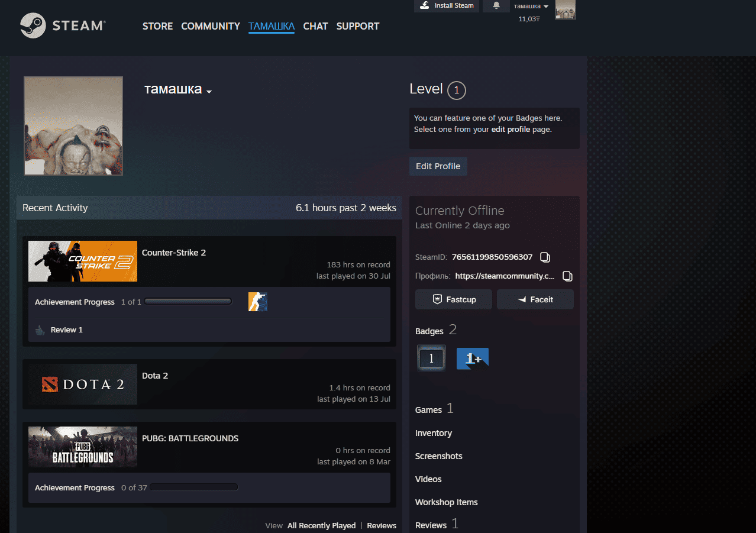Viewport: 756px width, 533px height.
Task: Open the Games sidebar link
Action: [x=428, y=410]
